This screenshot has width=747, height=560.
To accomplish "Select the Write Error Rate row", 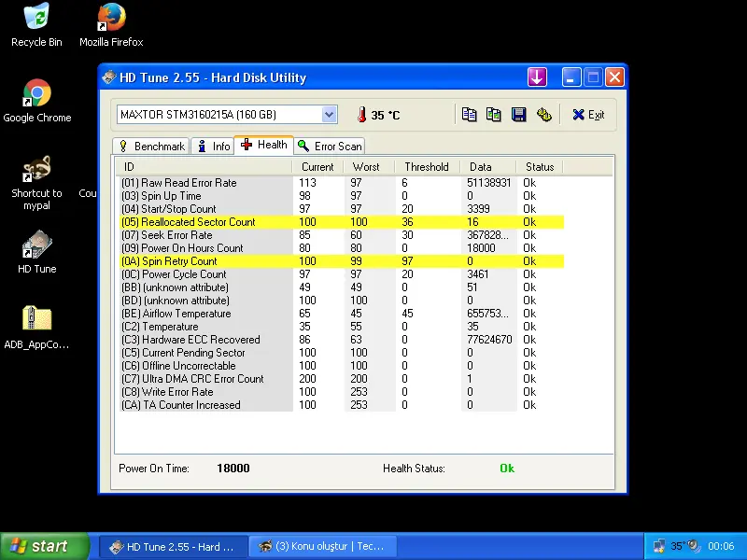I will click(342, 392).
